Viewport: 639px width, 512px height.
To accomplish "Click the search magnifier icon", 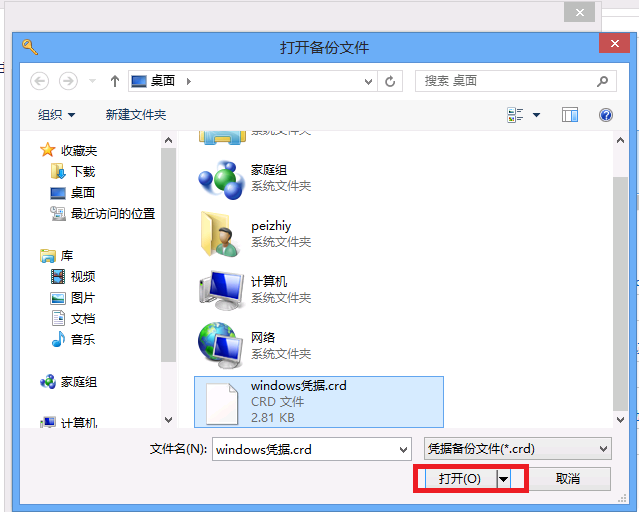I will coord(602,81).
